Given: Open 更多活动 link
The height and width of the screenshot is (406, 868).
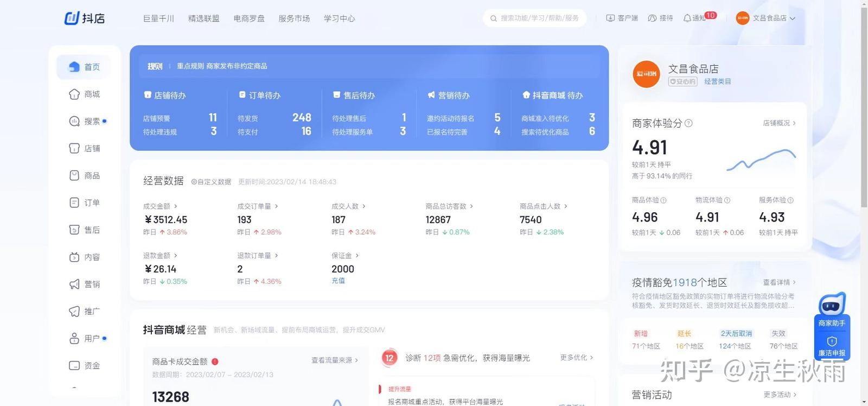Looking at the screenshot, I should [x=780, y=395].
